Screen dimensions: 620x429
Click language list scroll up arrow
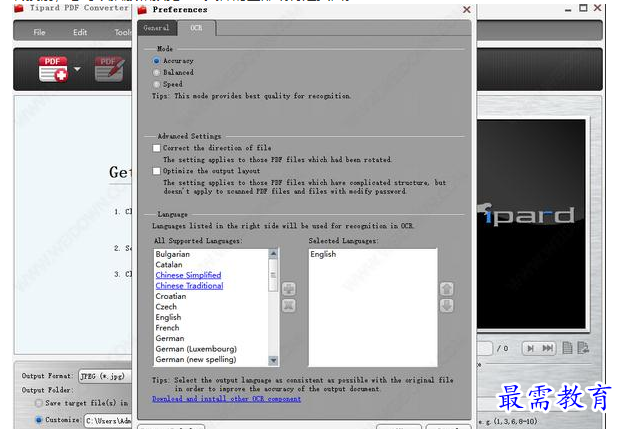point(273,253)
